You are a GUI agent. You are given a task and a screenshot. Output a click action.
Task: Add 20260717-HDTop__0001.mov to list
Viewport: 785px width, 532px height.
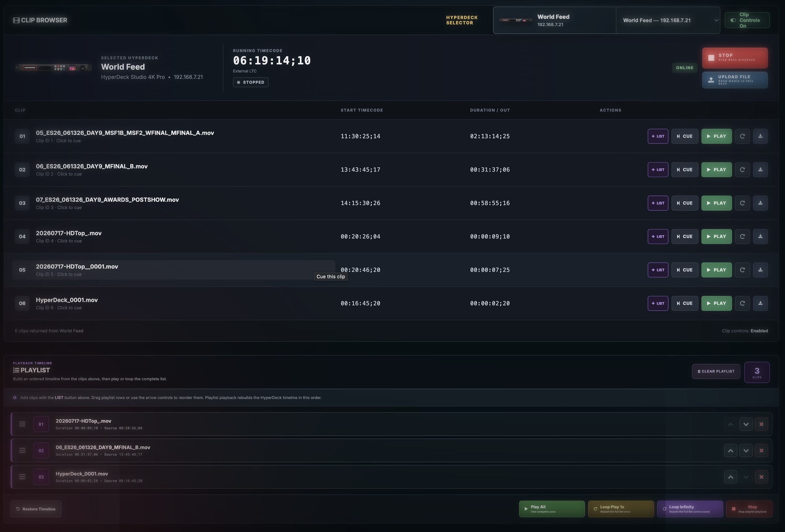click(x=658, y=270)
